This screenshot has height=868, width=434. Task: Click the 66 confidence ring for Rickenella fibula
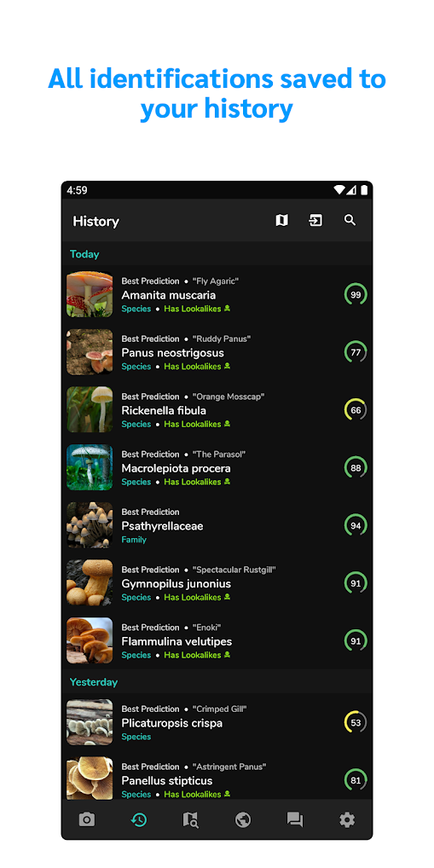(356, 409)
